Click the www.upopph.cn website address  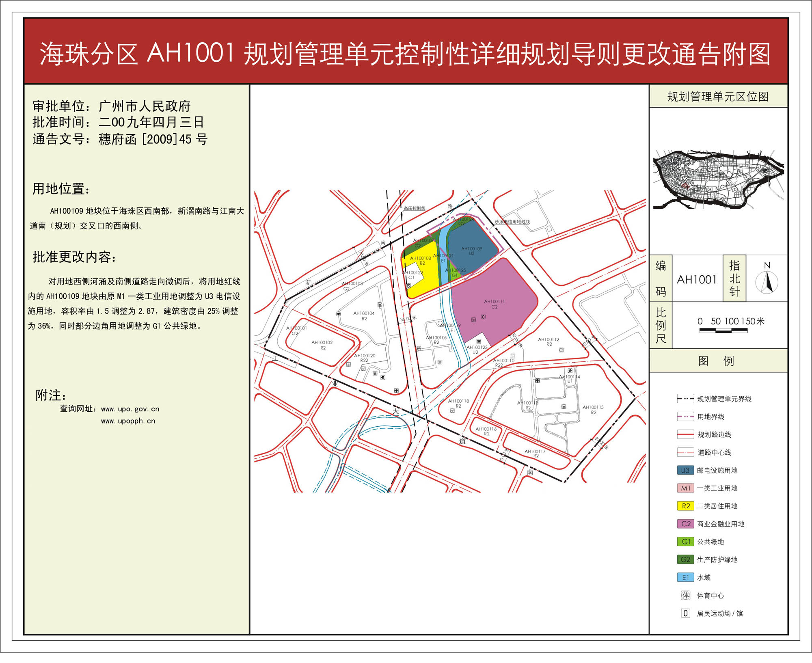coord(128,421)
